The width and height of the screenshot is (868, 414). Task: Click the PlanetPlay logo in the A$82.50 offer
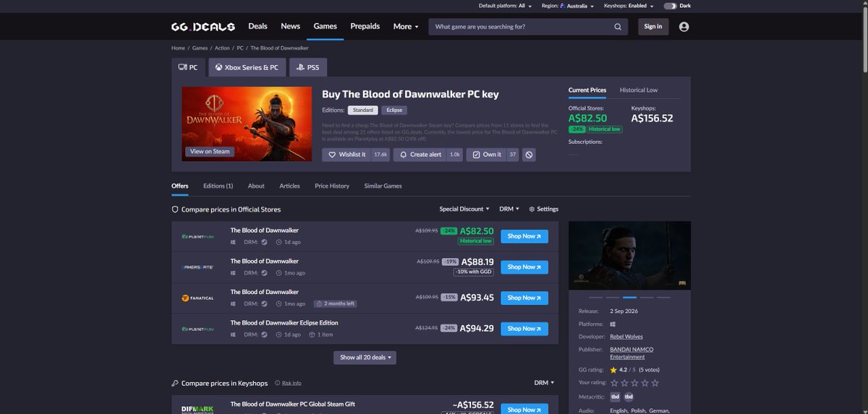197,236
